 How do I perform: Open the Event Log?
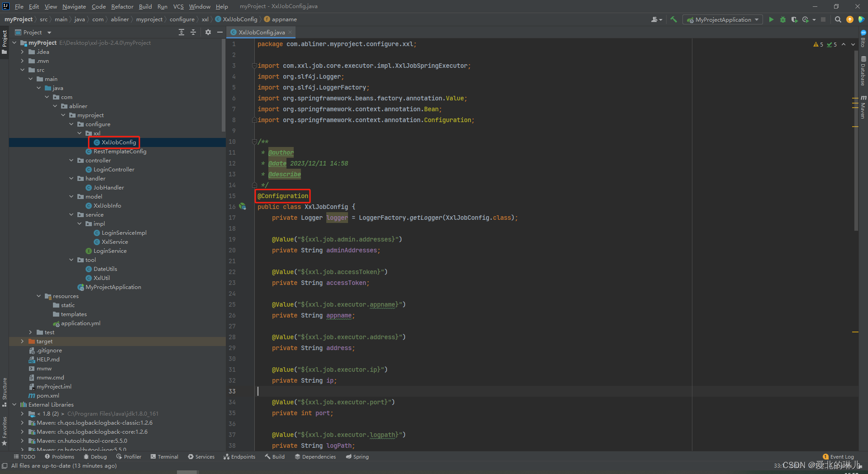click(x=838, y=457)
